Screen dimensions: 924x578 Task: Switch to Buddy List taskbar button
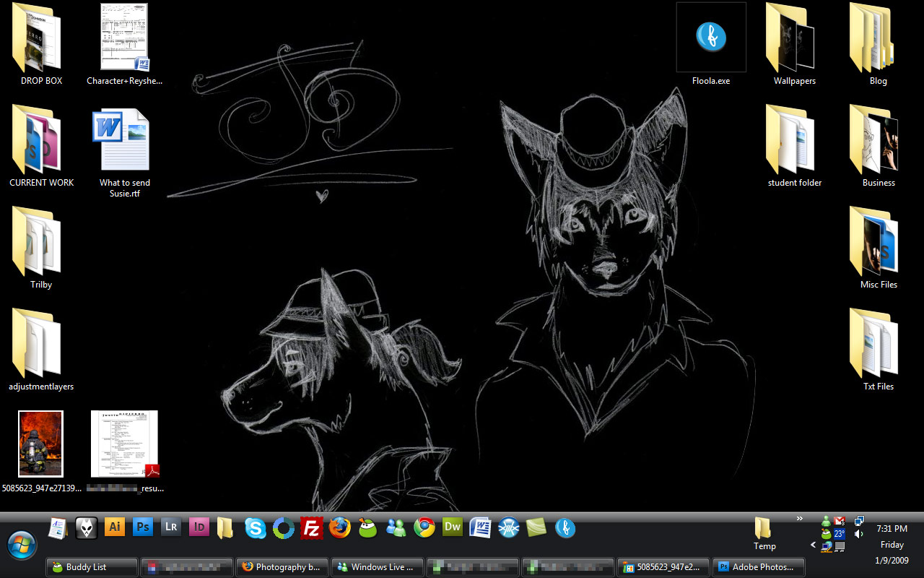tap(92, 567)
